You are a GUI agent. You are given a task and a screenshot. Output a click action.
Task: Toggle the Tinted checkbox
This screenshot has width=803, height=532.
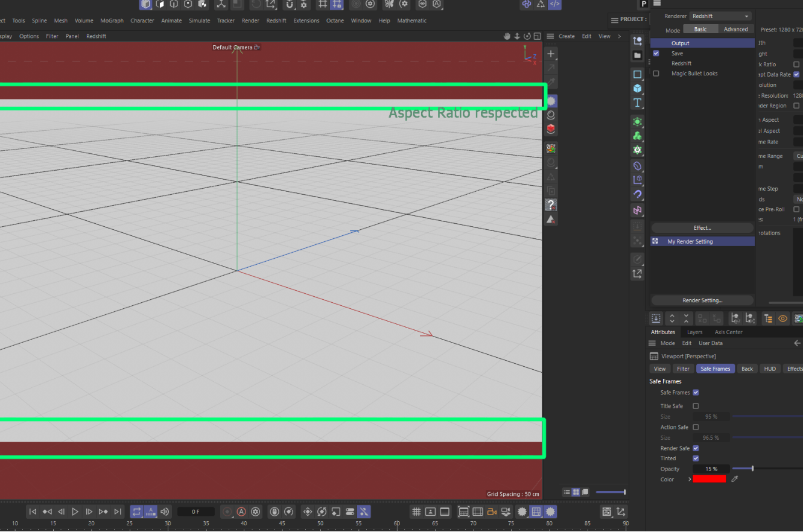696,458
